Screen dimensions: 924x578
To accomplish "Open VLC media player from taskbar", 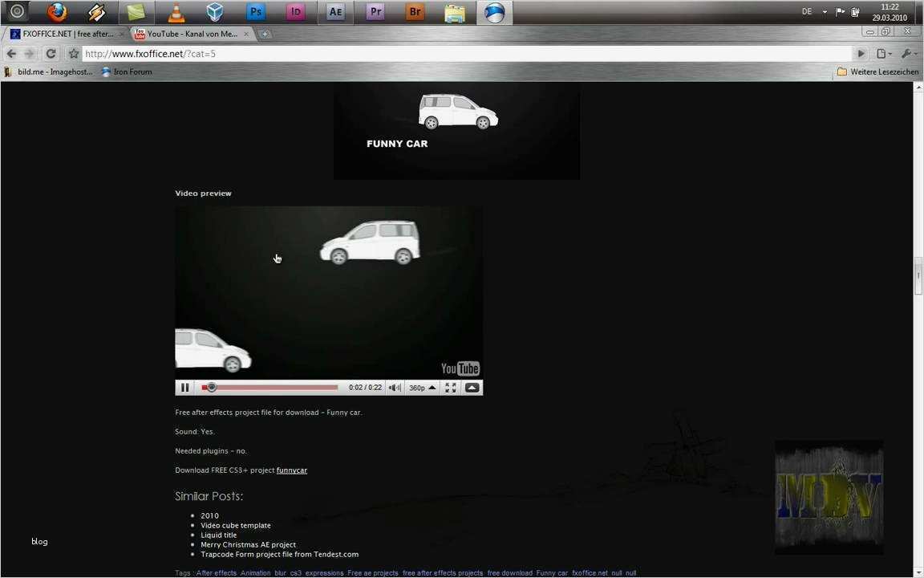I will click(176, 12).
